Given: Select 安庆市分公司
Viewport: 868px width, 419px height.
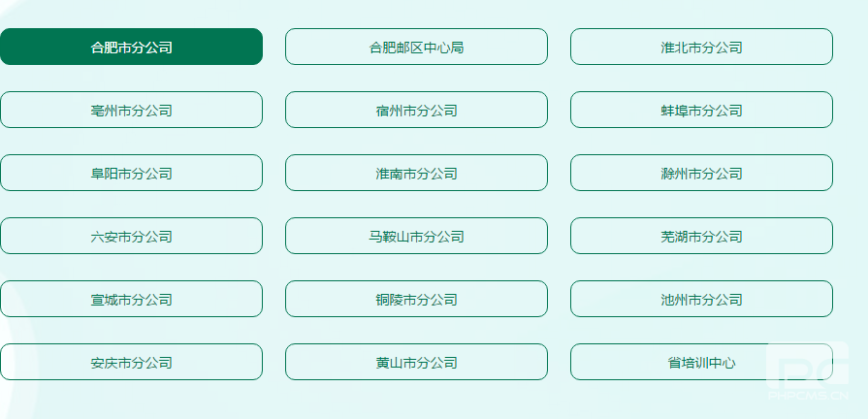Looking at the screenshot, I should (131, 362).
